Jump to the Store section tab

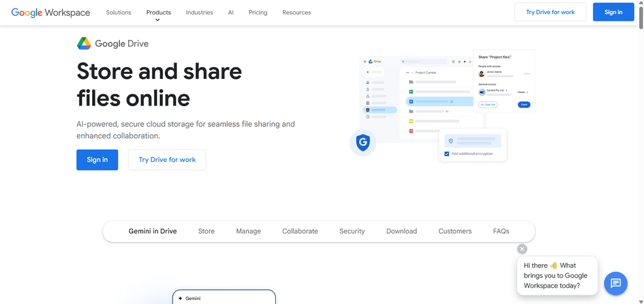[x=206, y=231]
